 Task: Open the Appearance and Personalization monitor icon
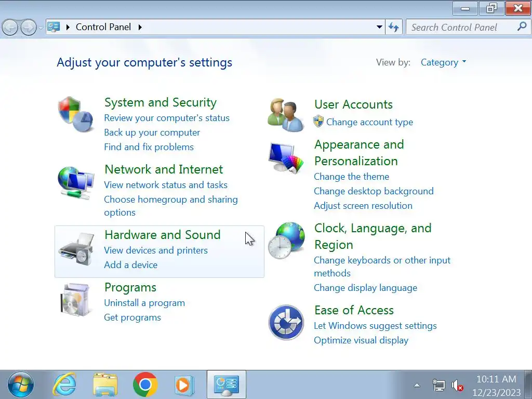click(286, 157)
